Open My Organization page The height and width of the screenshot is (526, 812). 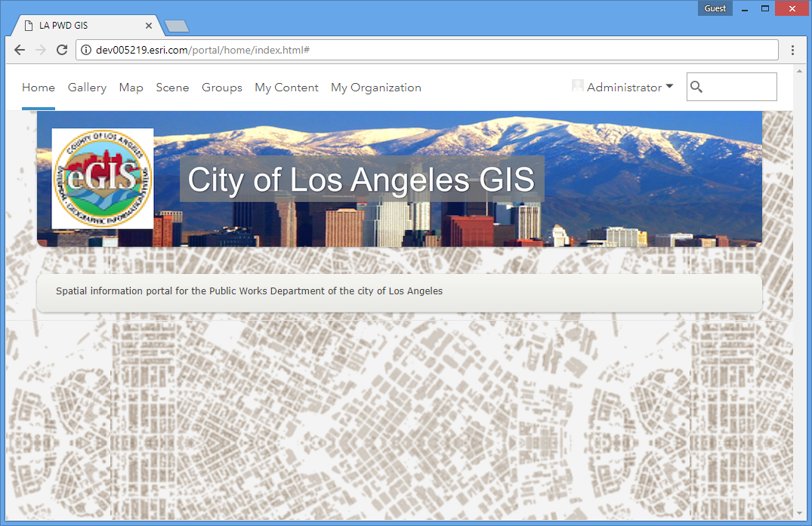click(375, 88)
